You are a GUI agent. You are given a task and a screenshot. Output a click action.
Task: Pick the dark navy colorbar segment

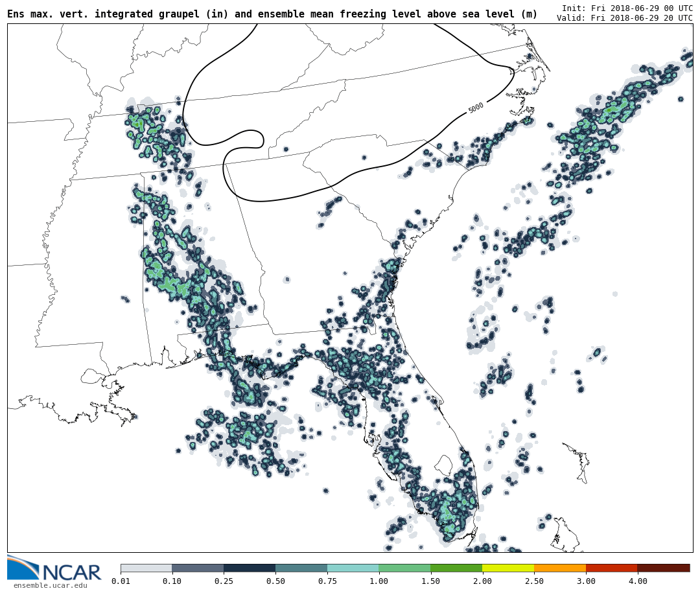click(x=250, y=568)
